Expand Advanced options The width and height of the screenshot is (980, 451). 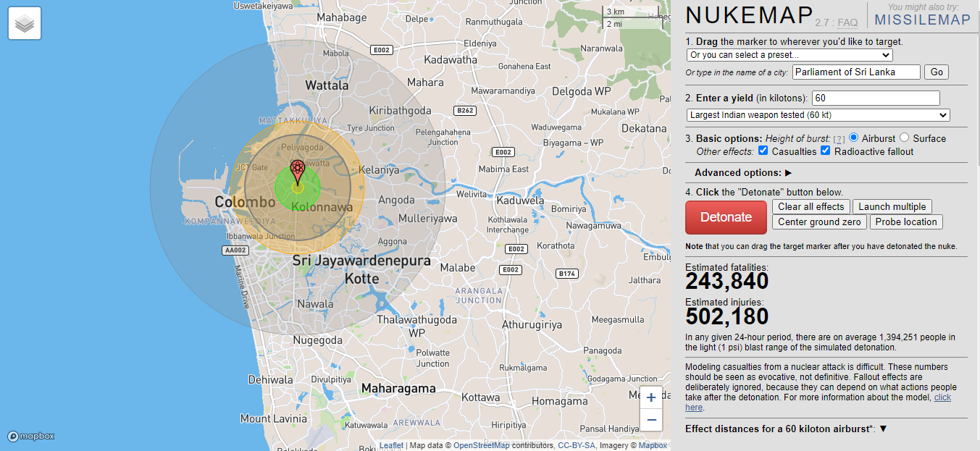(x=743, y=172)
